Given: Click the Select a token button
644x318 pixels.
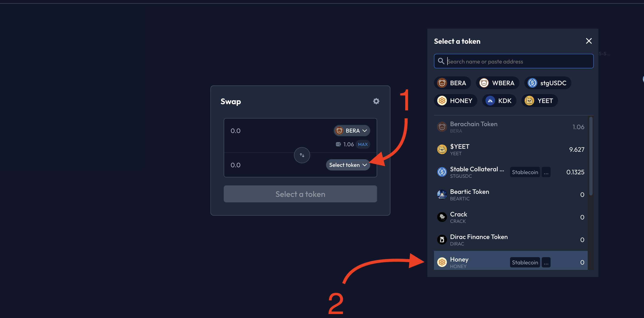Looking at the screenshot, I should click(x=300, y=194).
